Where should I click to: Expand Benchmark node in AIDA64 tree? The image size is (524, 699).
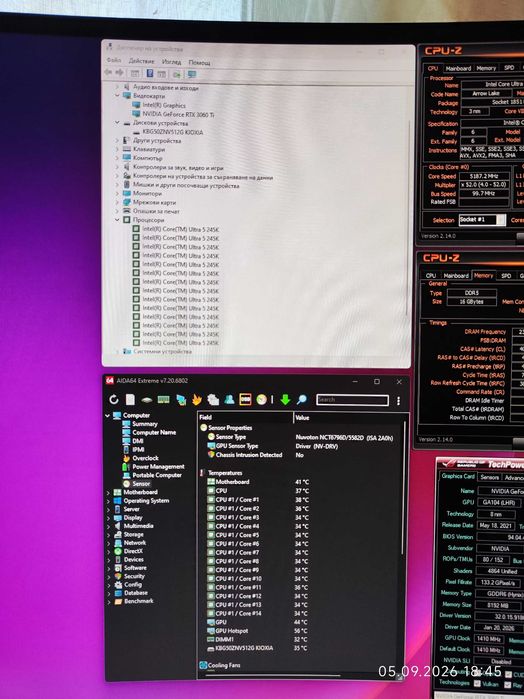pyautogui.click(x=108, y=601)
